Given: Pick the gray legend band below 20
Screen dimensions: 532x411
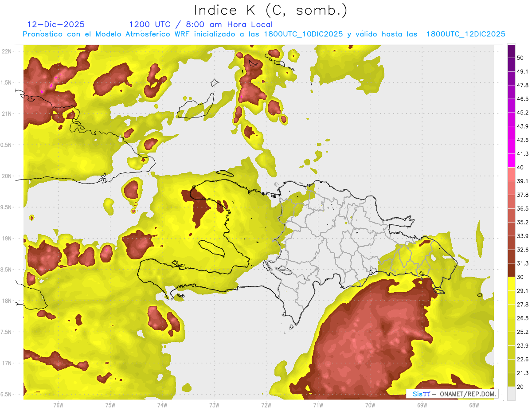Looking at the screenshot, I should point(511,394).
